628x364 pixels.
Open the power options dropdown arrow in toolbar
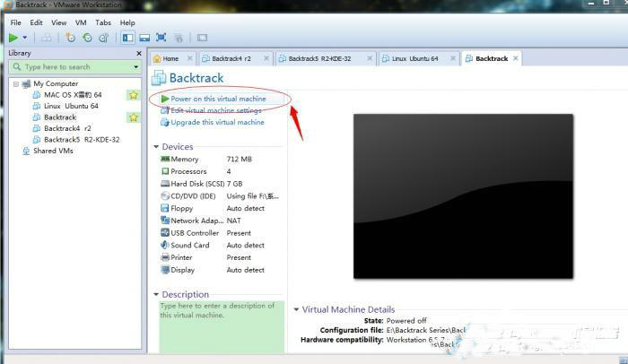click(25, 38)
